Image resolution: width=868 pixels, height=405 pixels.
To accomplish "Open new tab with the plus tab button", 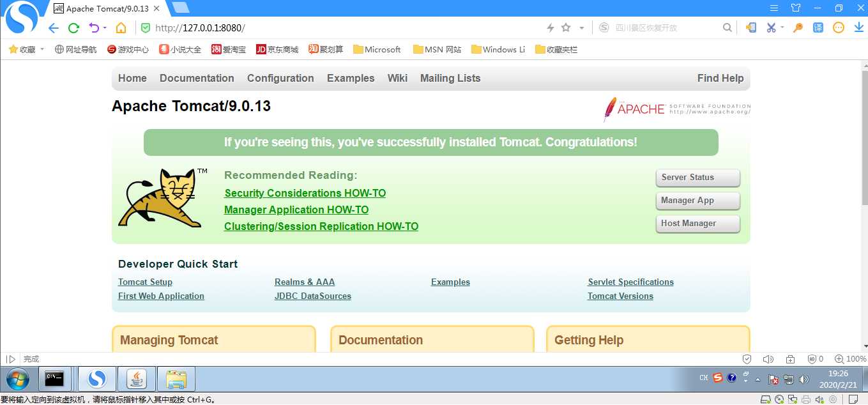I will 181,8.
